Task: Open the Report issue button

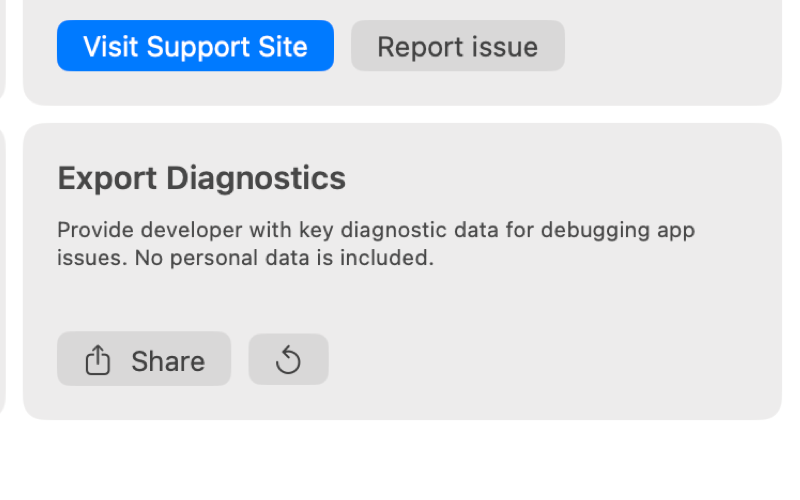Action: coord(458,46)
